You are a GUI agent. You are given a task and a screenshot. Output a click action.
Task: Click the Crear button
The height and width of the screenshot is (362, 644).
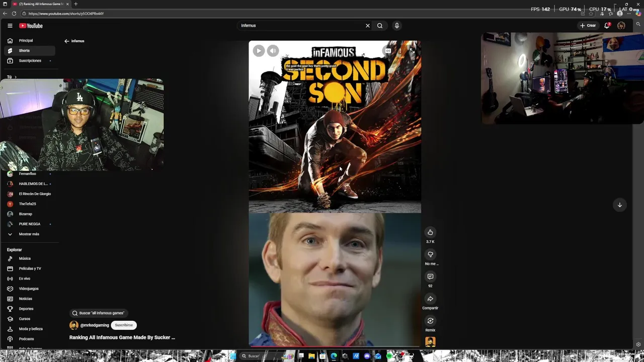point(588,26)
